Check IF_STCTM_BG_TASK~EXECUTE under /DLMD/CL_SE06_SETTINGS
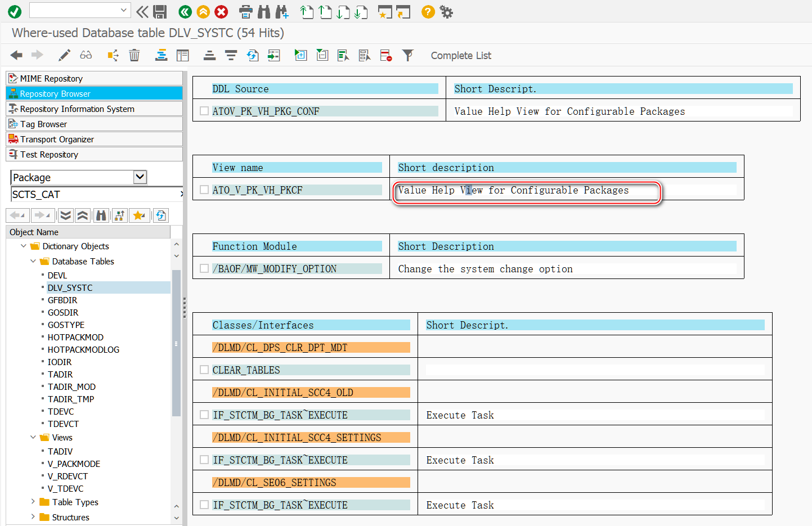Viewport: 812px width, 526px height. pos(204,505)
